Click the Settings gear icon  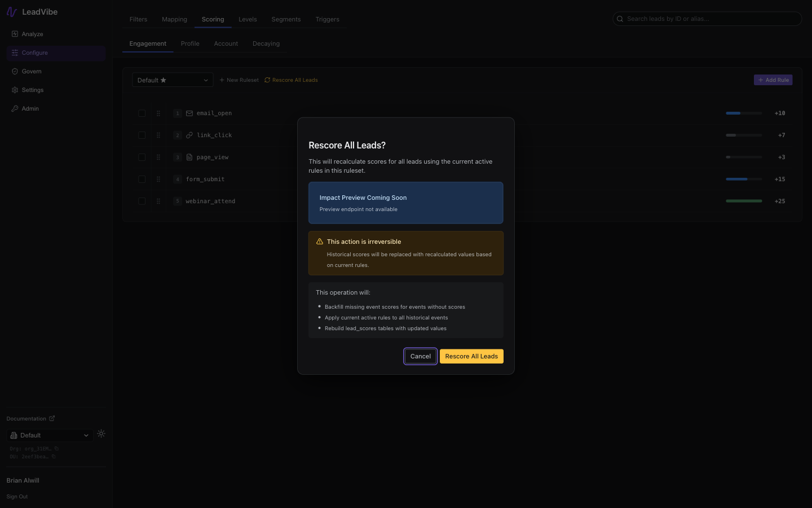15,90
